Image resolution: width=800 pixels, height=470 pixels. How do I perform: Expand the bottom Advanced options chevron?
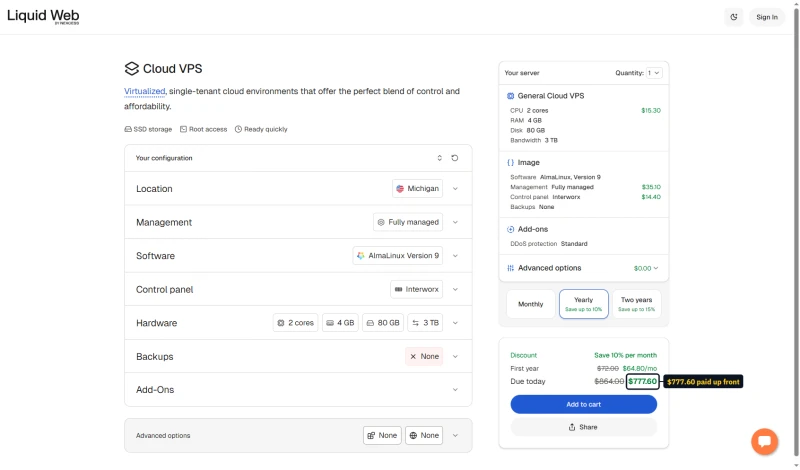pyautogui.click(x=455, y=435)
